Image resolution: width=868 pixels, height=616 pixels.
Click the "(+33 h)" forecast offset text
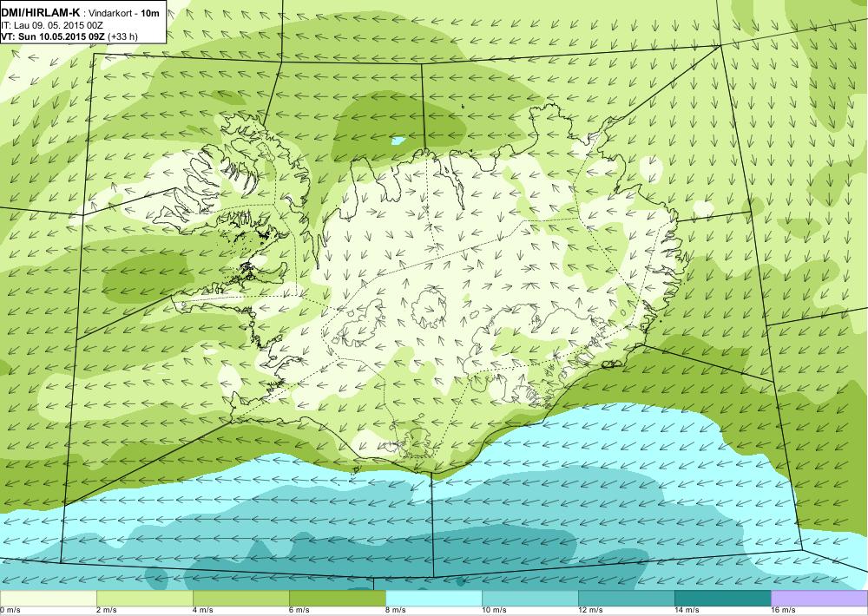pos(123,36)
